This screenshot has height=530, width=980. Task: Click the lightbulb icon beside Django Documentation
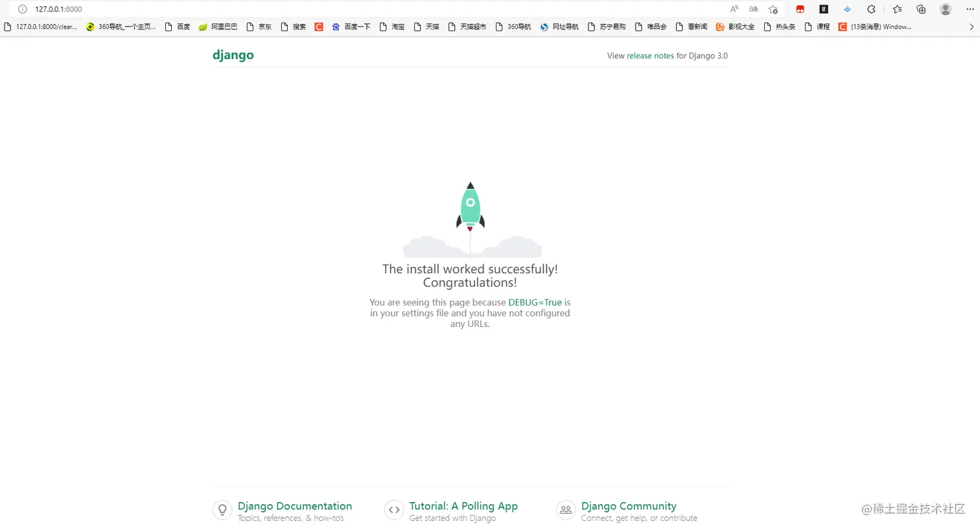[222, 510]
